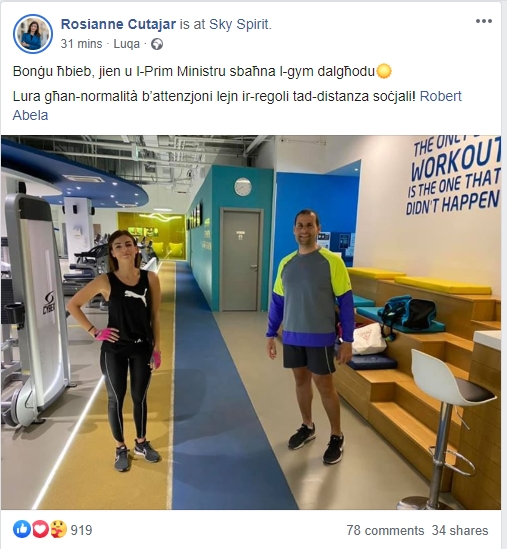Click the Bonġu ħbieb post text line

[202, 71]
